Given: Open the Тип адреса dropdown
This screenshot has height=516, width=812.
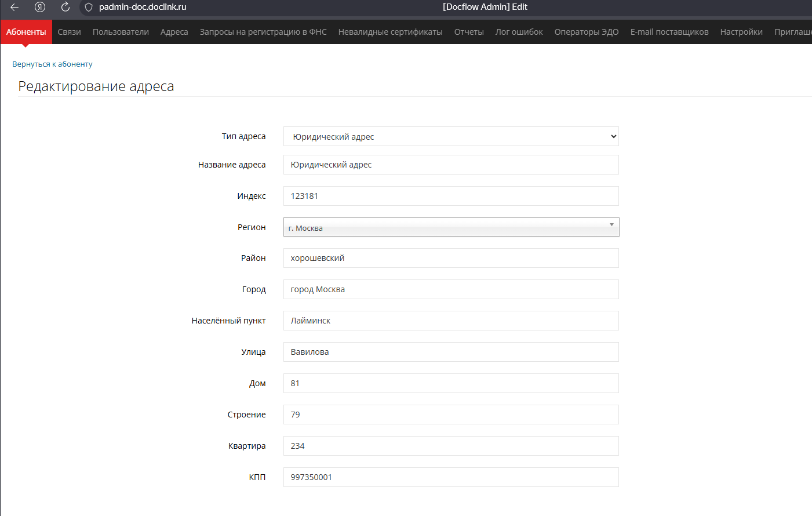Looking at the screenshot, I should 450,136.
